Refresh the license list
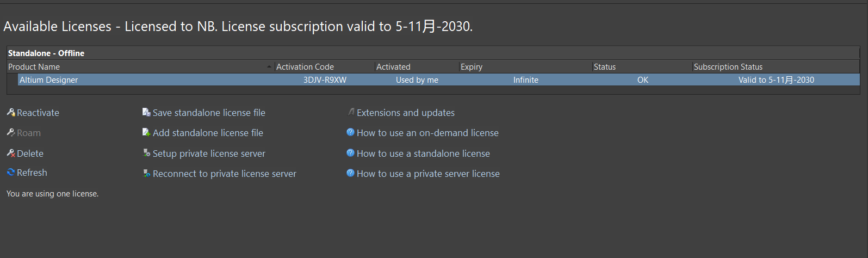The image size is (868, 258). click(x=32, y=173)
